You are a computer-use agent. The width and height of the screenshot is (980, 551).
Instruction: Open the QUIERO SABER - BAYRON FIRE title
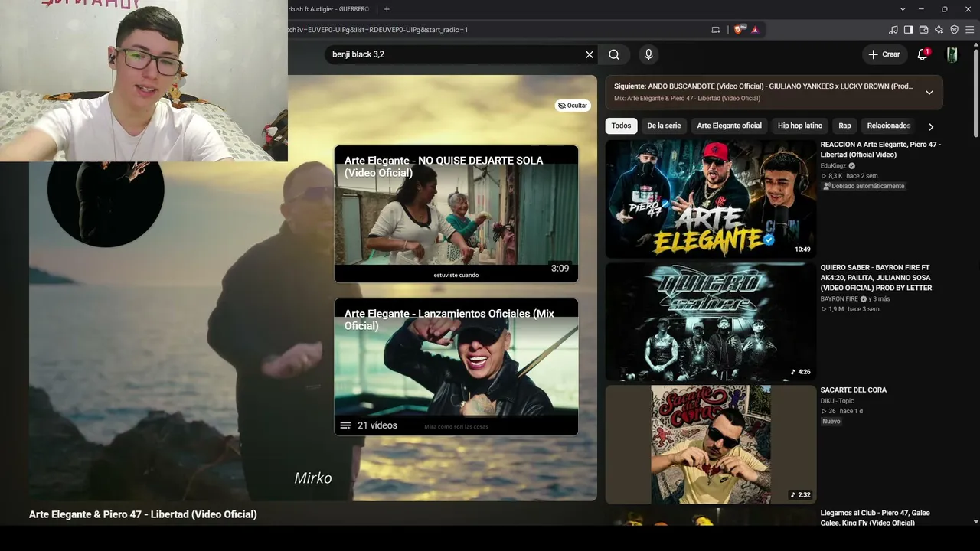tap(877, 278)
